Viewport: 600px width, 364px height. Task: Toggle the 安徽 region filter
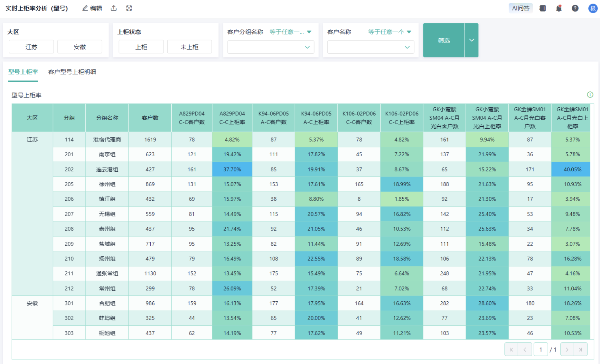coord(80,47)
